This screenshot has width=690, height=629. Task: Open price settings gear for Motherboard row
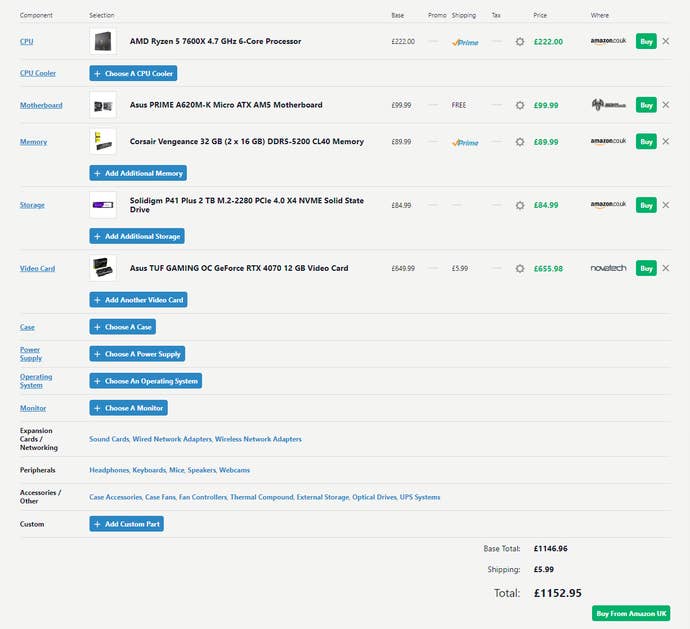tap(520, 105)
